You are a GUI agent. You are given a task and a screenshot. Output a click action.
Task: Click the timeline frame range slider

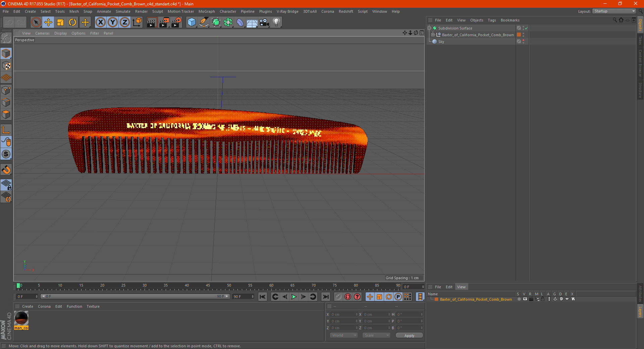click(135, 296)
